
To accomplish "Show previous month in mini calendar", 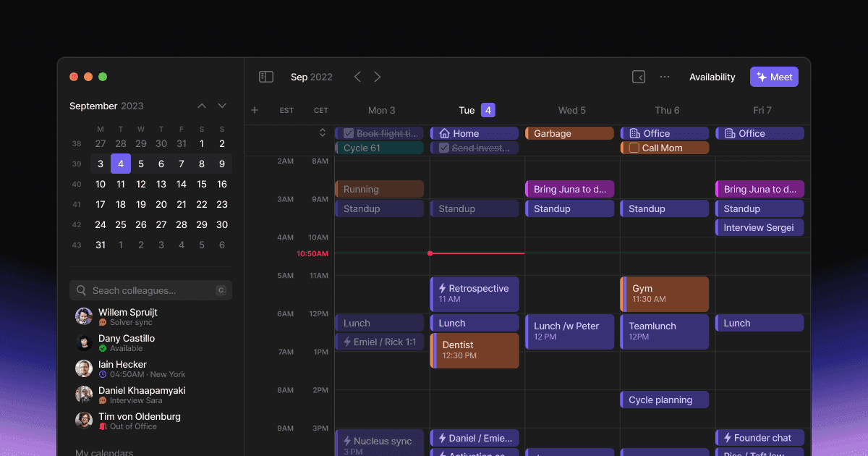I will [202, 106].
